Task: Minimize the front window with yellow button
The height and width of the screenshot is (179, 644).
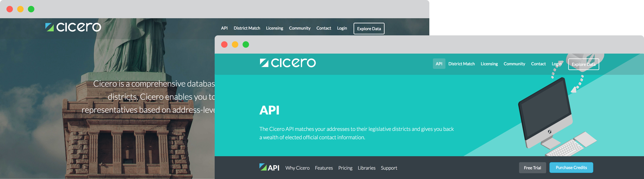Action: click(235, 44)
